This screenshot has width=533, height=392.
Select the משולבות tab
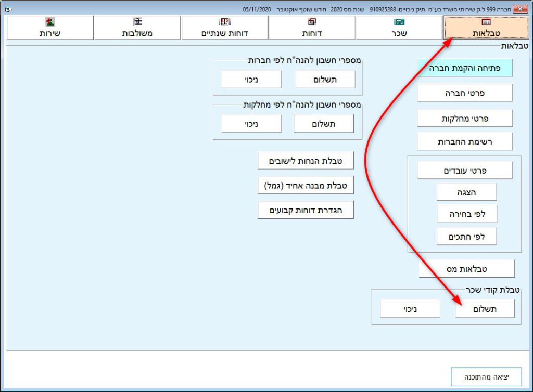(x=137, y=28)
